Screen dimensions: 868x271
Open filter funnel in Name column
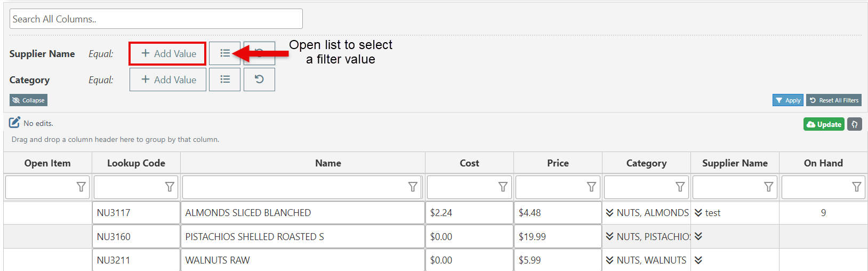tap(413, 187)
